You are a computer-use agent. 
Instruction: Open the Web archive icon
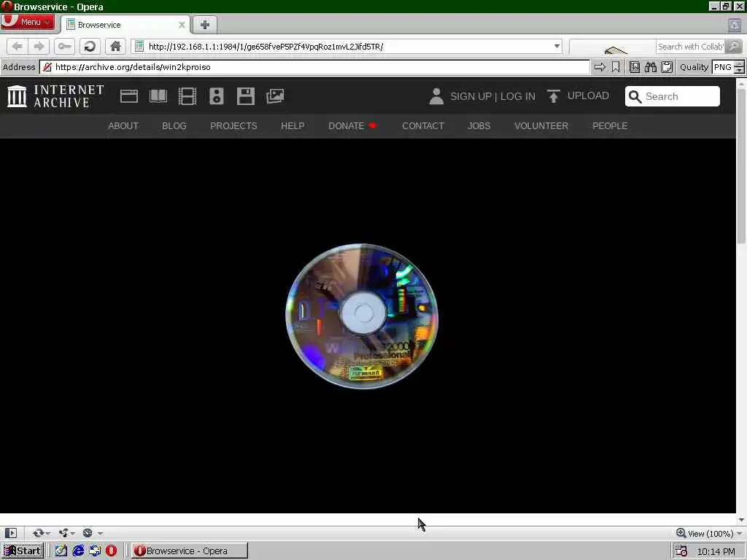[x=129, y=96]
